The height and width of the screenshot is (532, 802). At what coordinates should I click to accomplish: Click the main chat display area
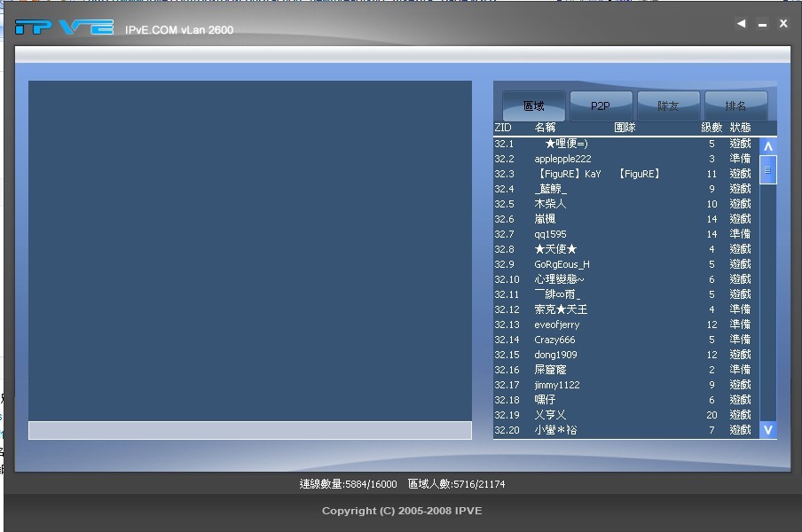pyautogui.click(x=250, y=250)
